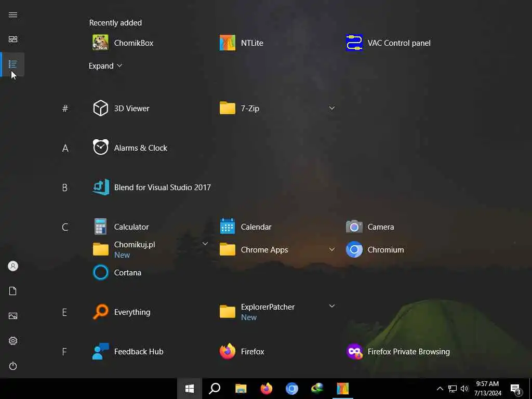Open the clock showing 9:57 AM
532x399 pixels.
coord(487,389)
